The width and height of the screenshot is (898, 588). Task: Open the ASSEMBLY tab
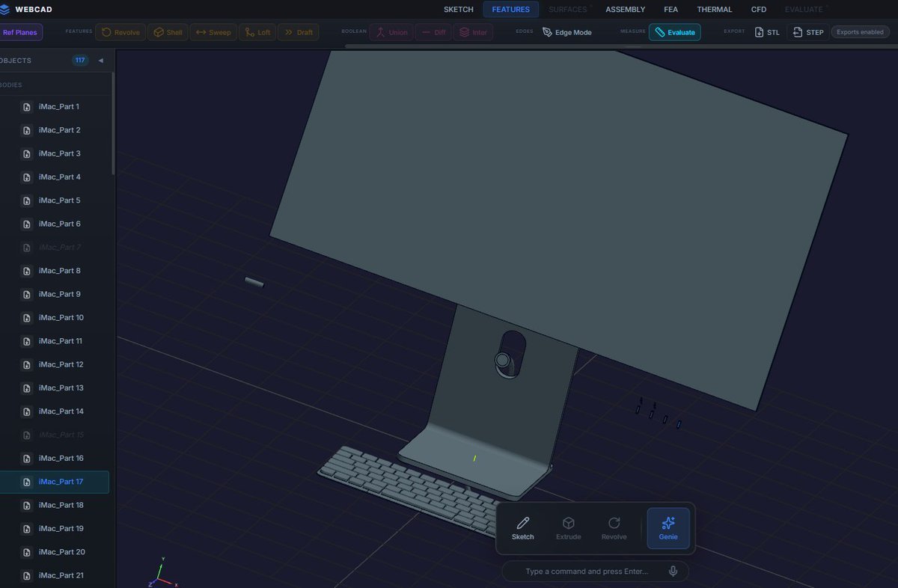(625, 10)
